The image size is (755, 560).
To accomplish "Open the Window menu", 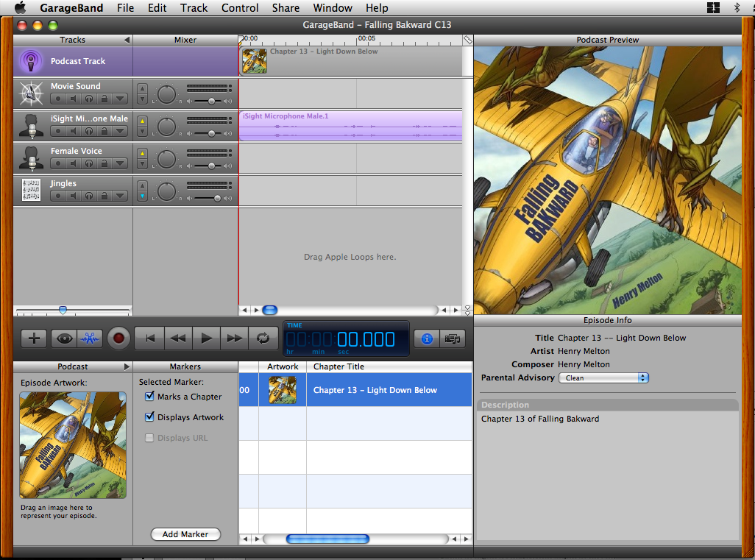I will (333, 7).
